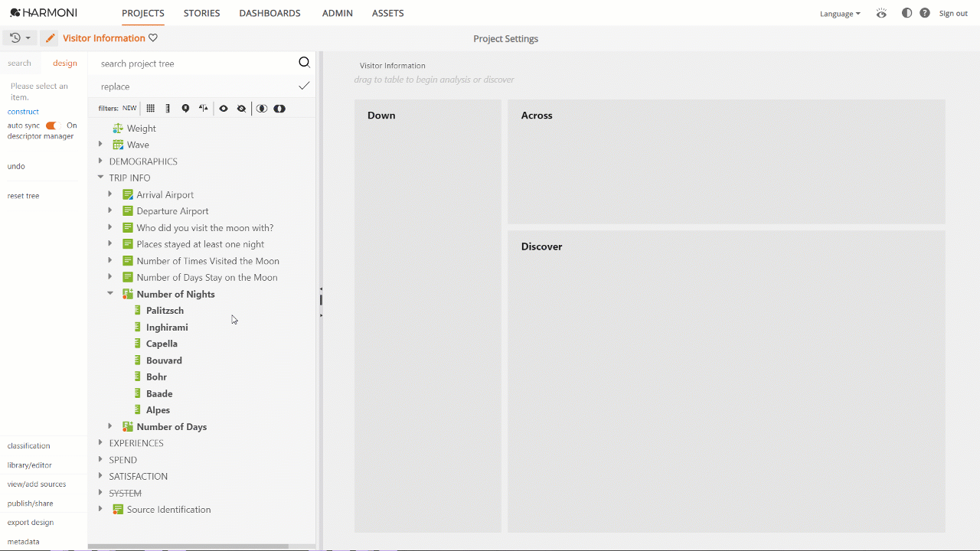Expand the SPEND folder

coord(100,459)
